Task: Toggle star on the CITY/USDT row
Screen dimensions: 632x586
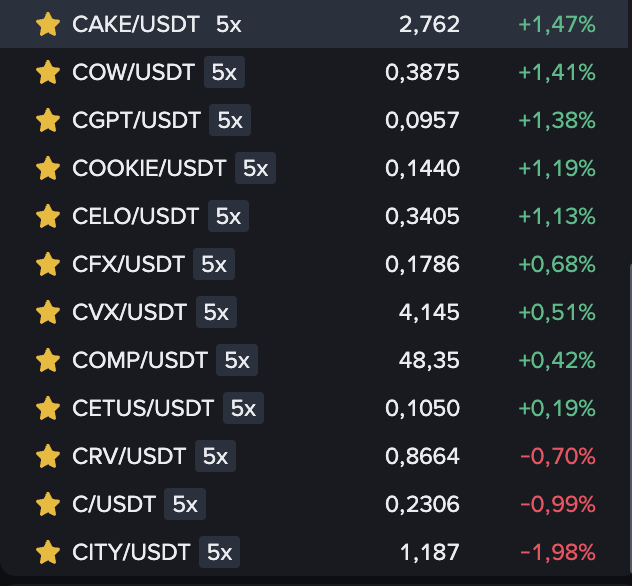Action: (x=48, y=552)
